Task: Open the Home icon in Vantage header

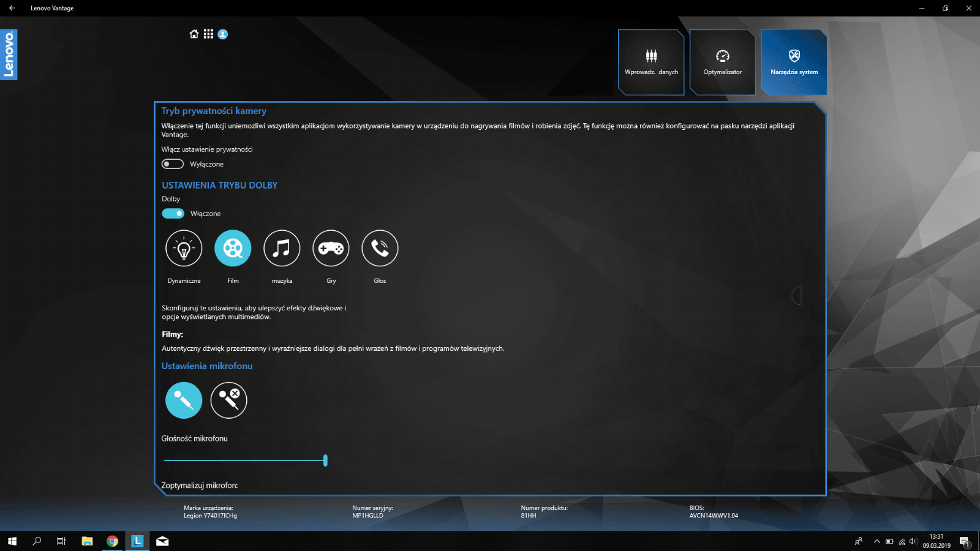Action: pos(194,34)
